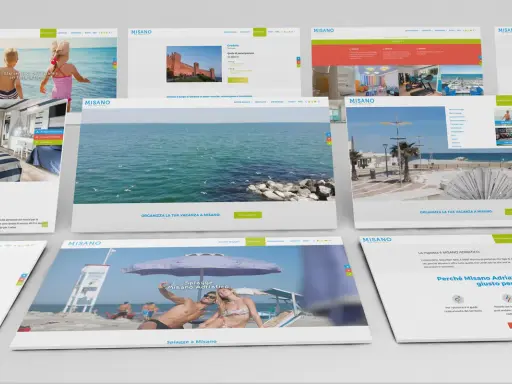Image resolution: width=512 pixels, height=384 pixels.
Task: Click the Misano logo on the red banner page
Action: coord(324,30)
